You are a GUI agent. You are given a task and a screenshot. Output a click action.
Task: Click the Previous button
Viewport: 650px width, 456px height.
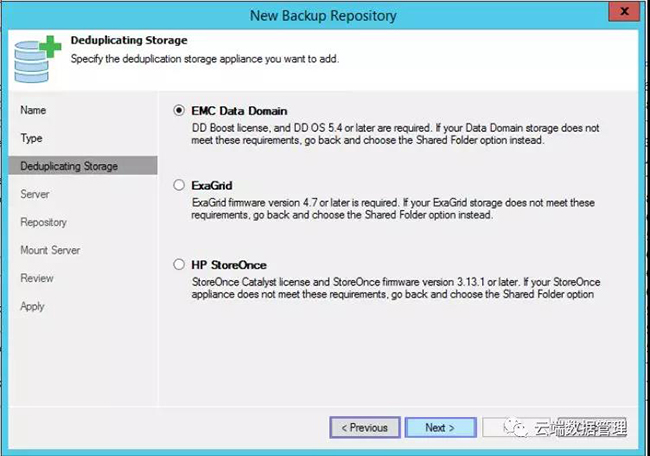(x=365, y=427)
